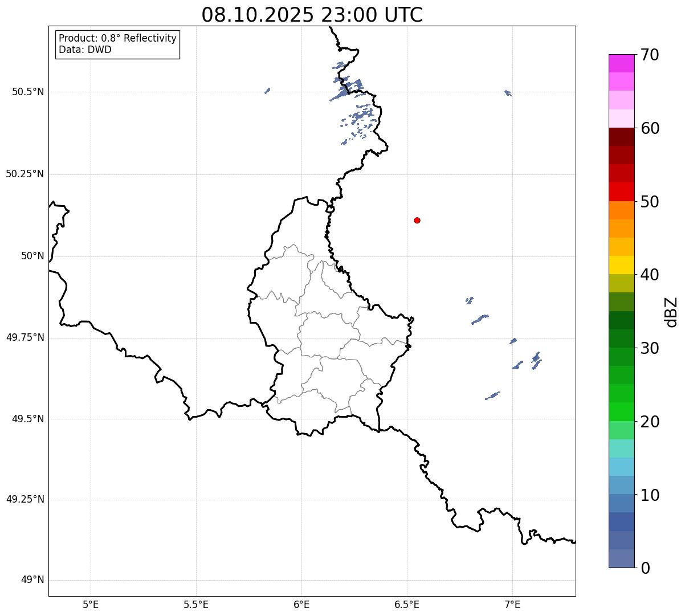Screen dimensions: 685x616
Task: Click the dark maroon colorbar segment below 60
Action: point(622,137)
